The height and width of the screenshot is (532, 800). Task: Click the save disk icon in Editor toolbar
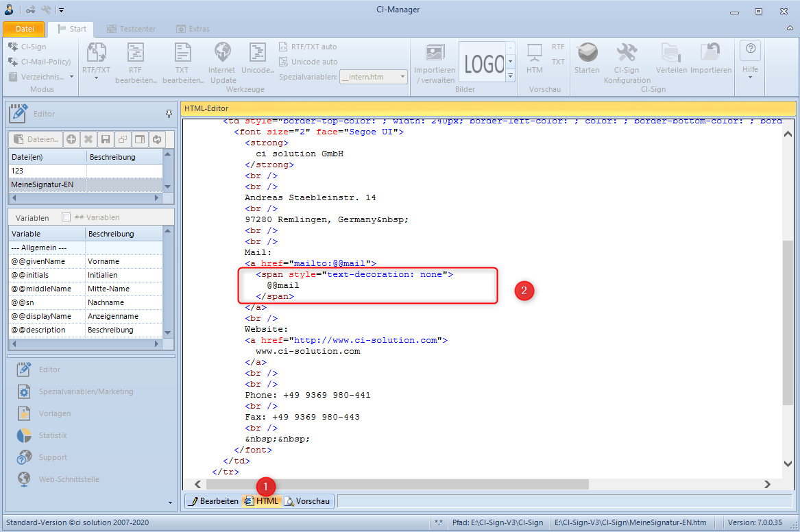106,139
